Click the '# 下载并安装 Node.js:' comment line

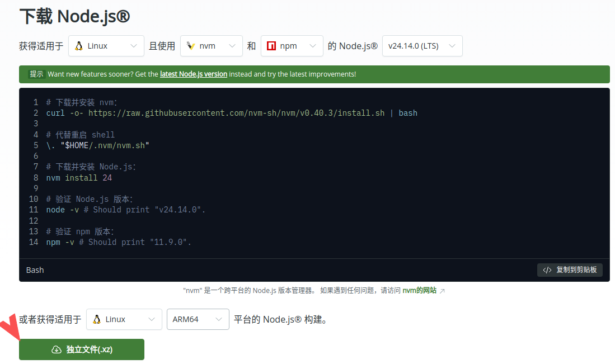[x=91, y=167]
